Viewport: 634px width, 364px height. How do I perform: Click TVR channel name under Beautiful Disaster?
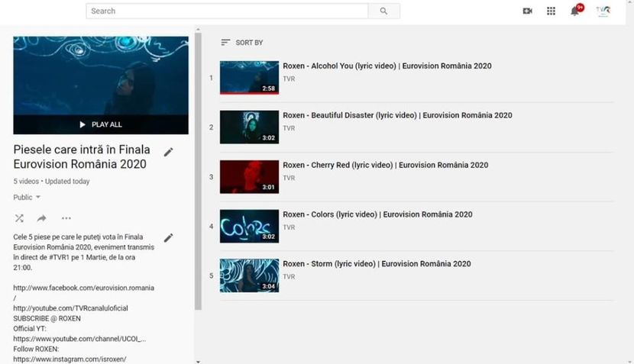tap(289, 128)
